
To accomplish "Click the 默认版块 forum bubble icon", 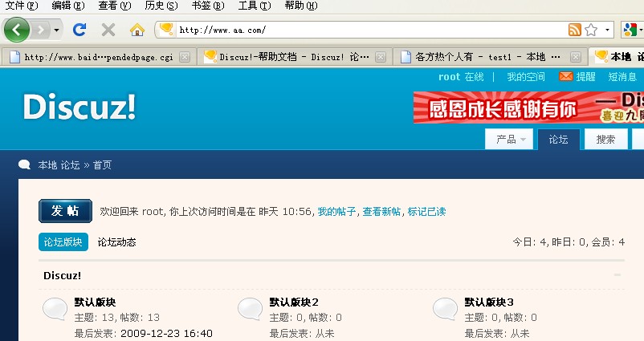I will (x=55, y=309).
